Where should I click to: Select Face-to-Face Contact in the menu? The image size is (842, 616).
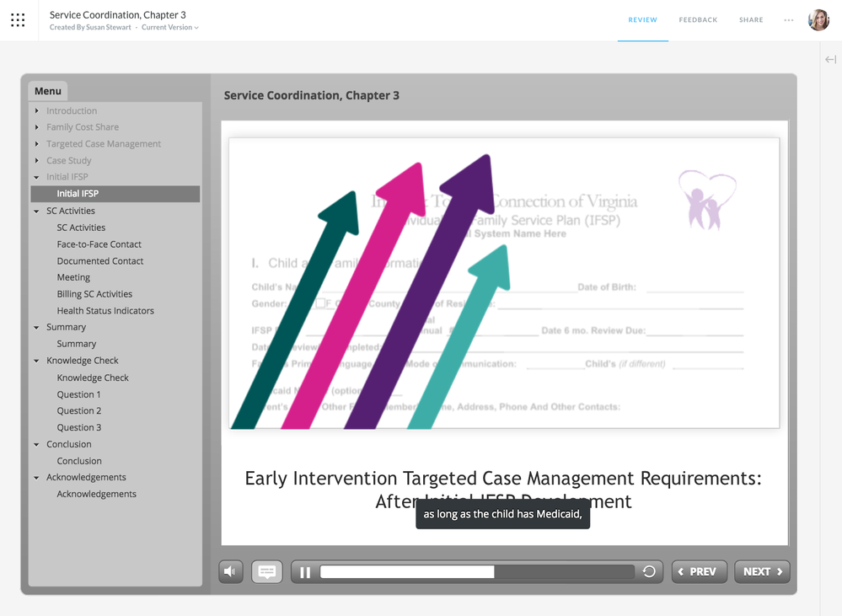[99, 244]
